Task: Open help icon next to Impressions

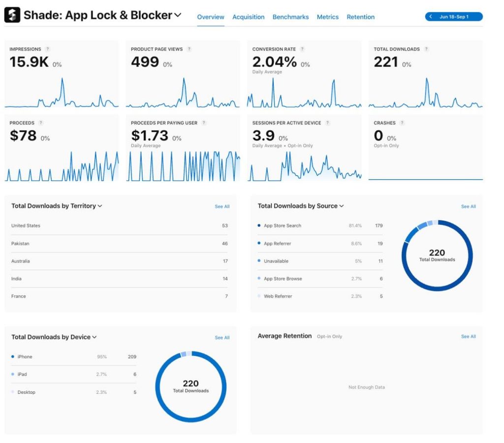Action: point(48,49)
